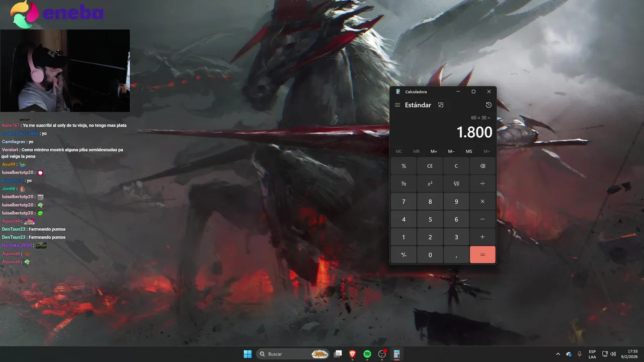The image size is (644, 362).
Task: Click digit 1 on the calculator
Action: tap(404, 237)
